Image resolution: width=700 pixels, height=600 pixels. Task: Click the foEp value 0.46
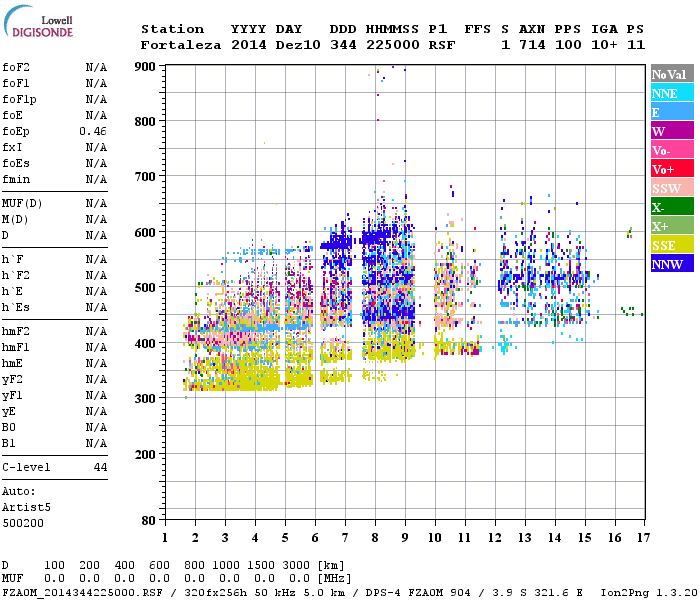pos(93,131)
